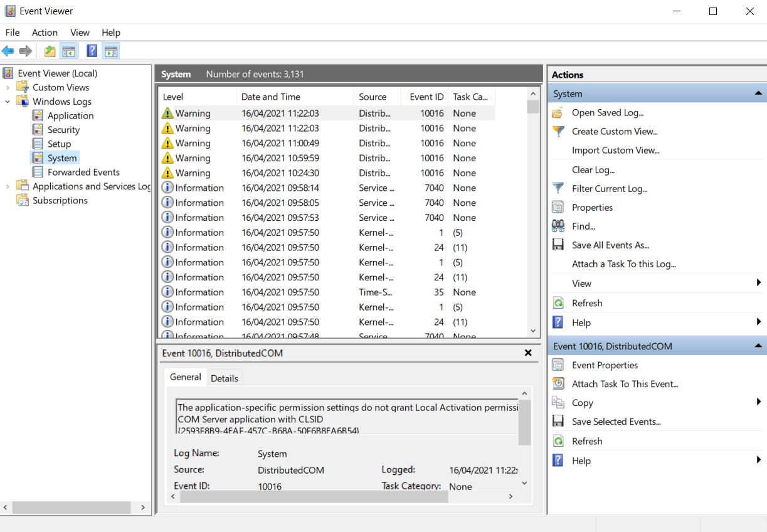Screen dimensions: 767x532
Task: Click Attach Task To This Event
Action: (x=624, y=383)
